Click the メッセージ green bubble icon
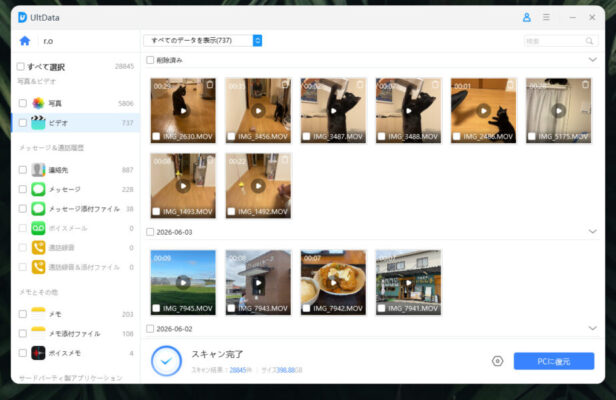Viewport: 616px width, 400px height. pos(38,189)
